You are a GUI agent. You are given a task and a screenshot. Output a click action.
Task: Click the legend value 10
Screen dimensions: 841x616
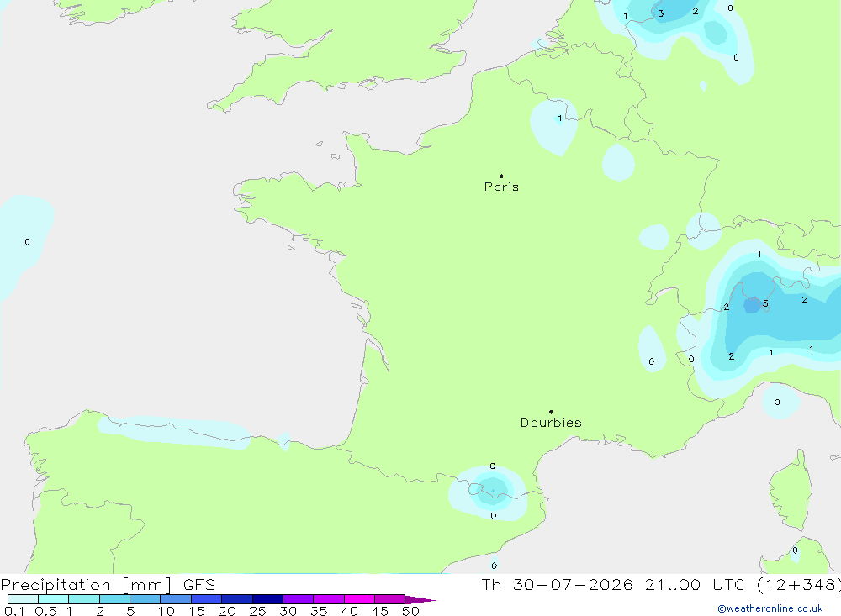tap(167, 611)
